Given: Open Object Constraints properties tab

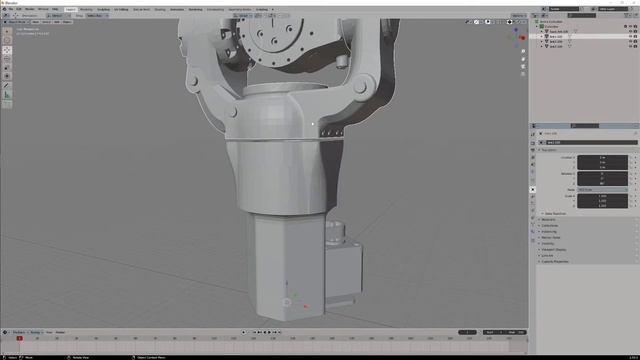Looking at the screenshot, I should point(533,218).
